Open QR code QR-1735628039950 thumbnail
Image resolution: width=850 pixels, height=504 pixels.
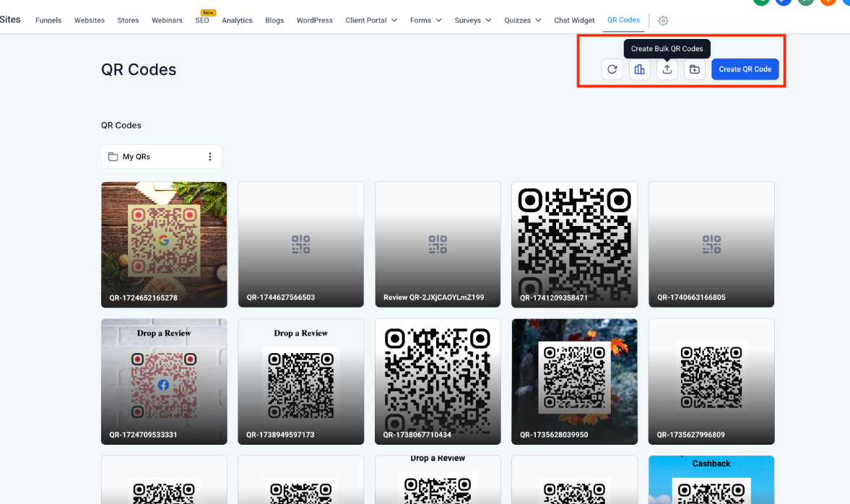click(x=575, y=381)
